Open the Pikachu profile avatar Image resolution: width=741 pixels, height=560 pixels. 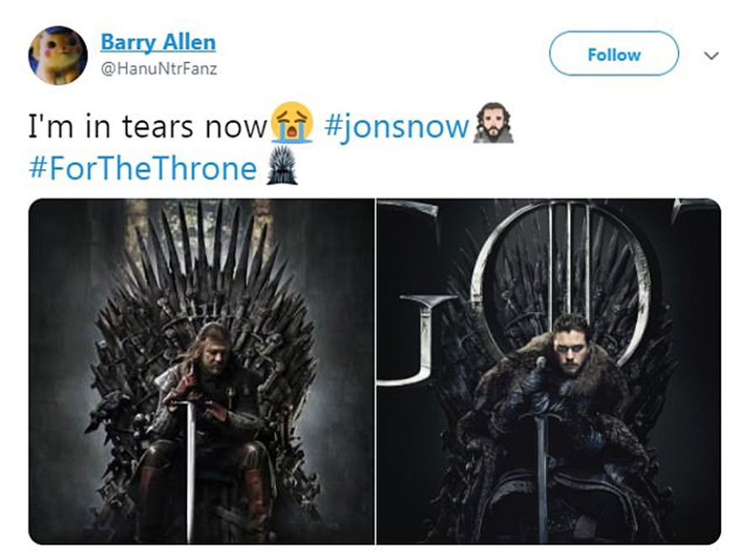pyautogui.click(x=58, y=55)
